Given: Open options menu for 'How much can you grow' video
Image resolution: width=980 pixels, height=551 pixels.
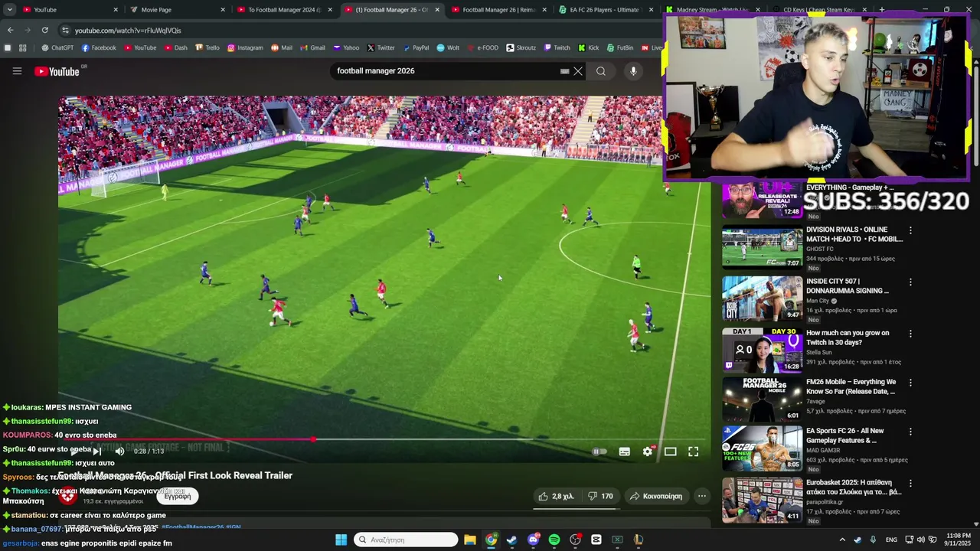Looking at the screenshot, I should point(910,334).
